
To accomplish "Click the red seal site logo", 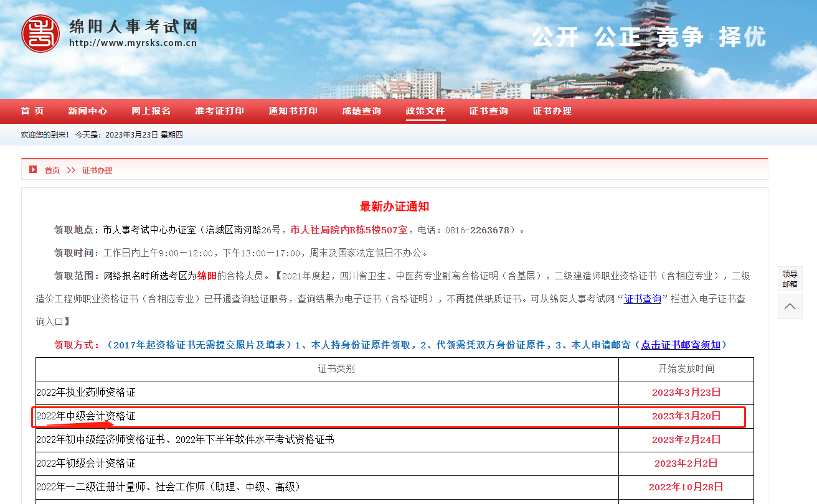I will 40,34.
